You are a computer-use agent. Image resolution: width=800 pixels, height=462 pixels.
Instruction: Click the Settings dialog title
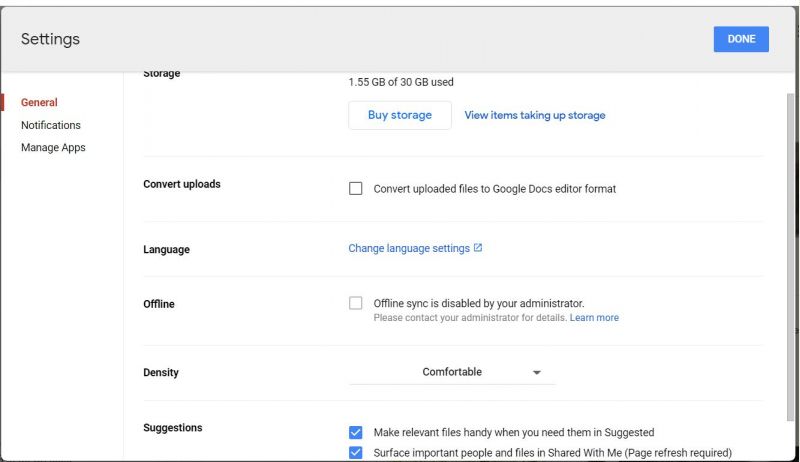51,39
